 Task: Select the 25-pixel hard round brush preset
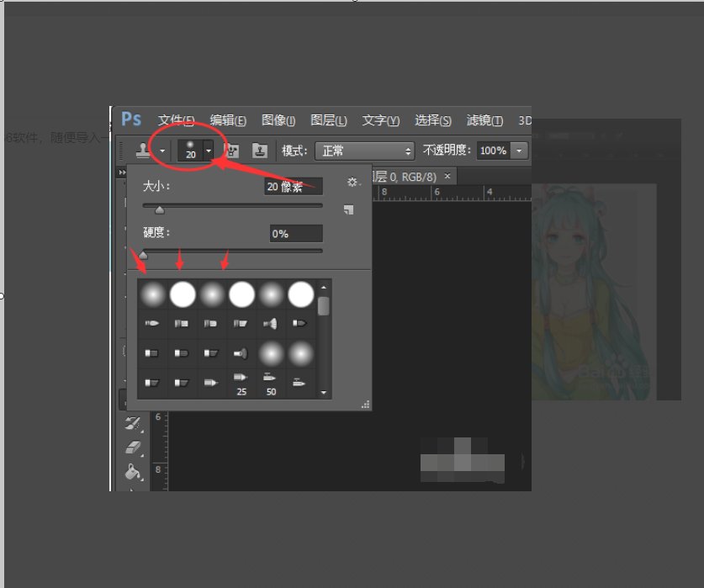pyautogui.click(x=241, y=379)
